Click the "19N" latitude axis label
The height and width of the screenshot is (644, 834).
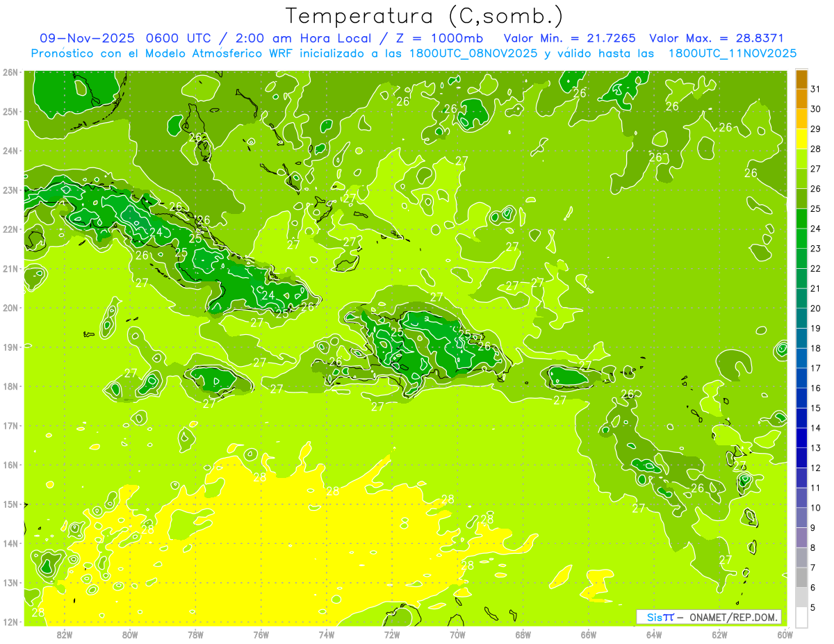coord(10,347)
